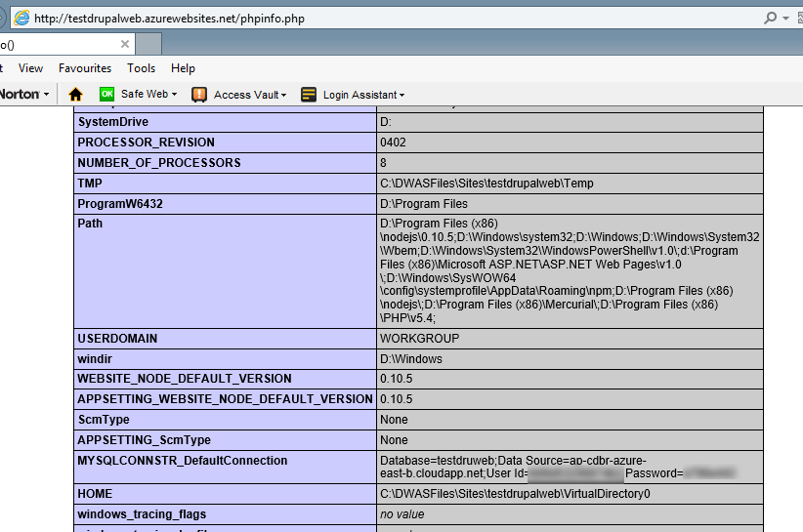Click the search magnifier icon in address bar
The width and height of the screenshot is (803, 532).
pos(770,18)
